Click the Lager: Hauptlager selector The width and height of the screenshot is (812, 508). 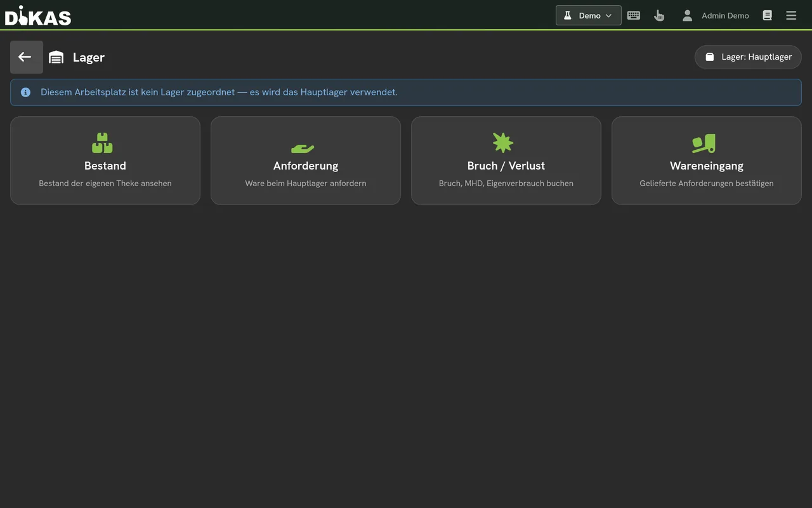click(x=748, y=57)
